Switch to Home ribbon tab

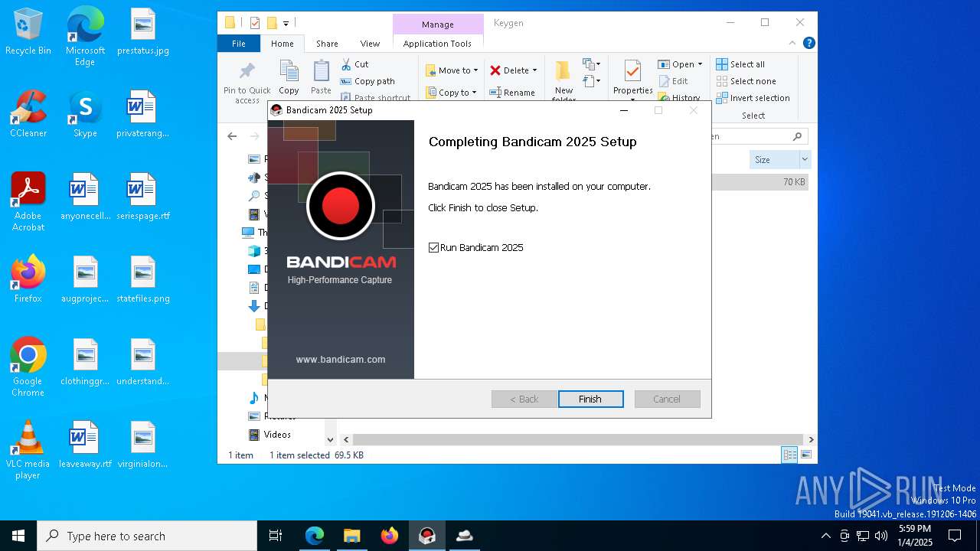[x=282, y=44]
